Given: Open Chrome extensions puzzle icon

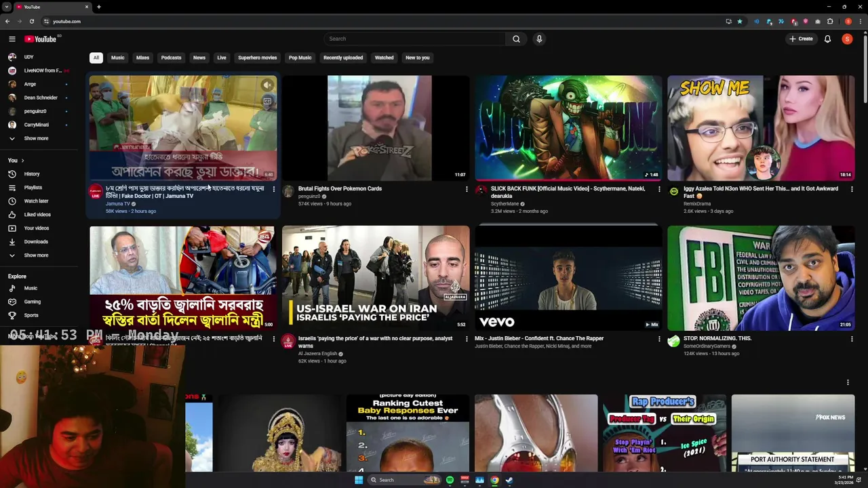Looking at the screenshot, I should pyautogui.click(x=830, y=21).
